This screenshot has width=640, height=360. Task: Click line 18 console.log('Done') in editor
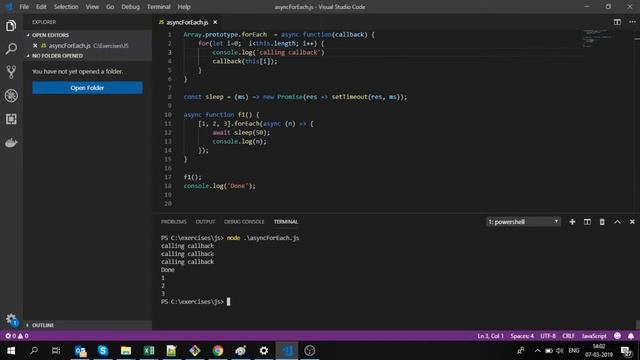(219, 186)
